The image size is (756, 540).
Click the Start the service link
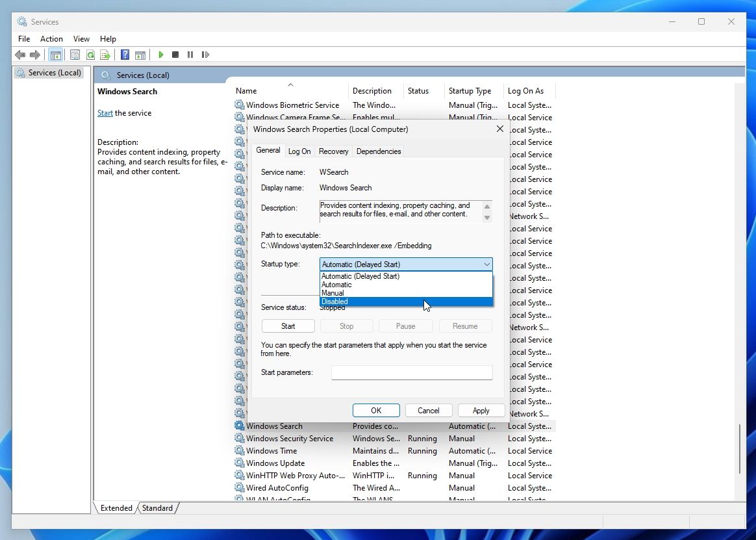(x=105, y=112)
